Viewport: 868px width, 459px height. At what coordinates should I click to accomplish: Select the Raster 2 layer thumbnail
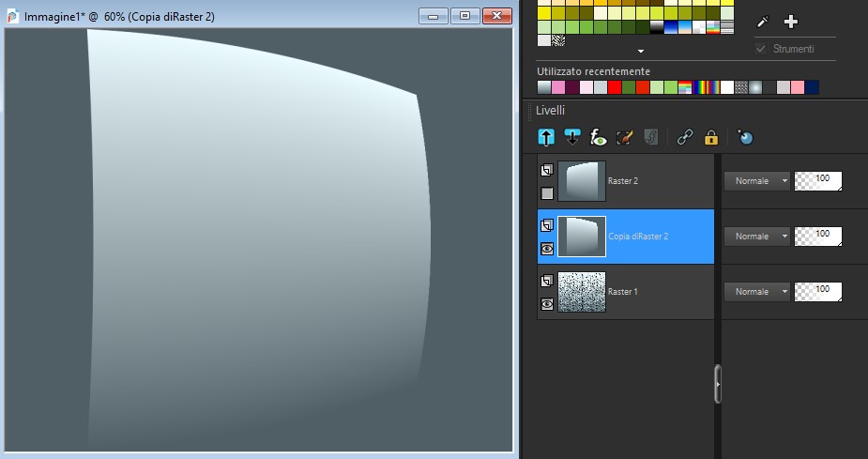582,181
